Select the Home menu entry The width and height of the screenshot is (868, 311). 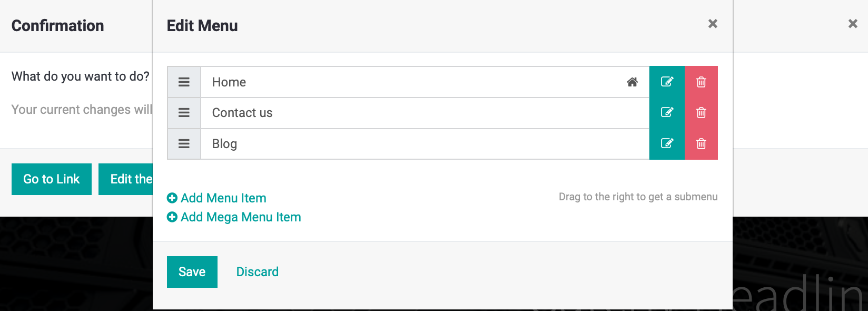(x=229, y=82)
